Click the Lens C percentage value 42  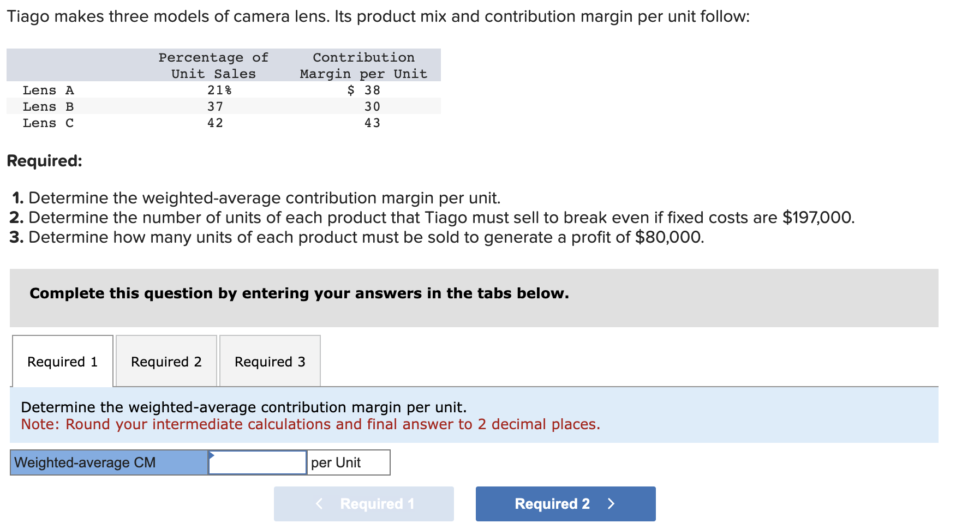tap(215, 123)
